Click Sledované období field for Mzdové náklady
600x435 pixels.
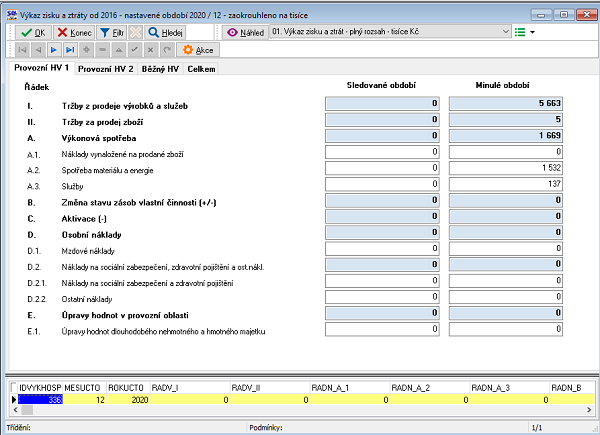tap(383, 249)
